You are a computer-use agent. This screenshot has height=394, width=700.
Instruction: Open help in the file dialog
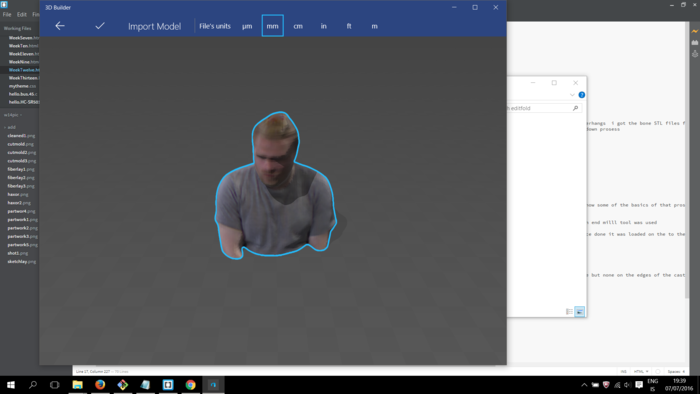(x=582, y=95)
